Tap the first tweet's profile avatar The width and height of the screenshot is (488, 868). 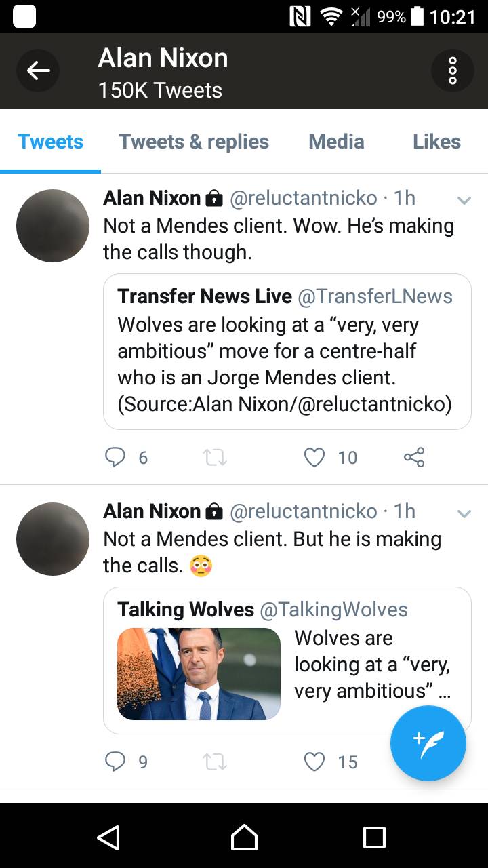coord(53,226)
